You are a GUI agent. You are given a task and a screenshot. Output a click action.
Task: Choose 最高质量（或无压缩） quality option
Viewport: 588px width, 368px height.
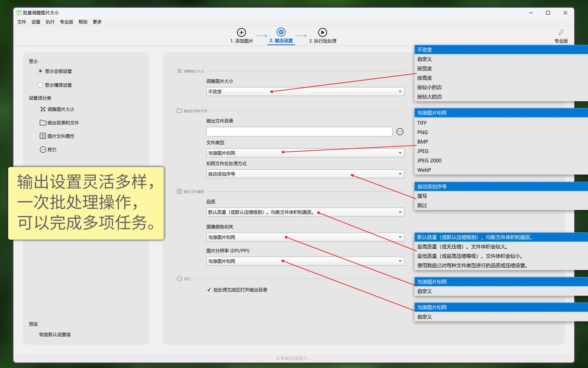click(x=501, y=247)
